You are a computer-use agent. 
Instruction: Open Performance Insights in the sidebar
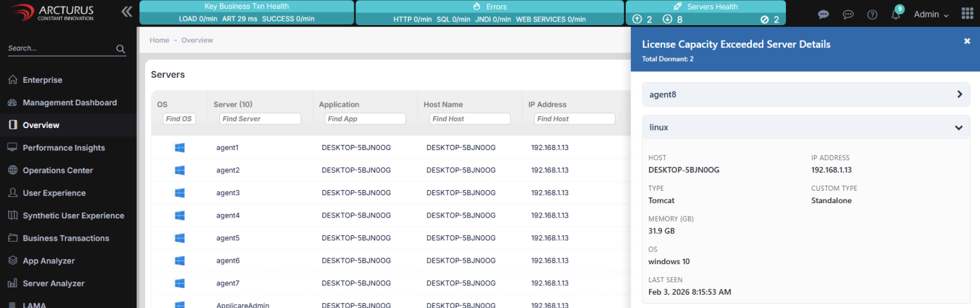(x=63, y=147)
